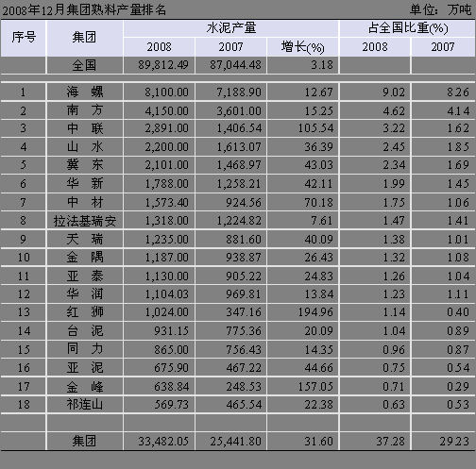Viewport: 476px width, 469px height.
Task: Click the 占全国比重(%) header cell
Action: [x=408, y=28]
